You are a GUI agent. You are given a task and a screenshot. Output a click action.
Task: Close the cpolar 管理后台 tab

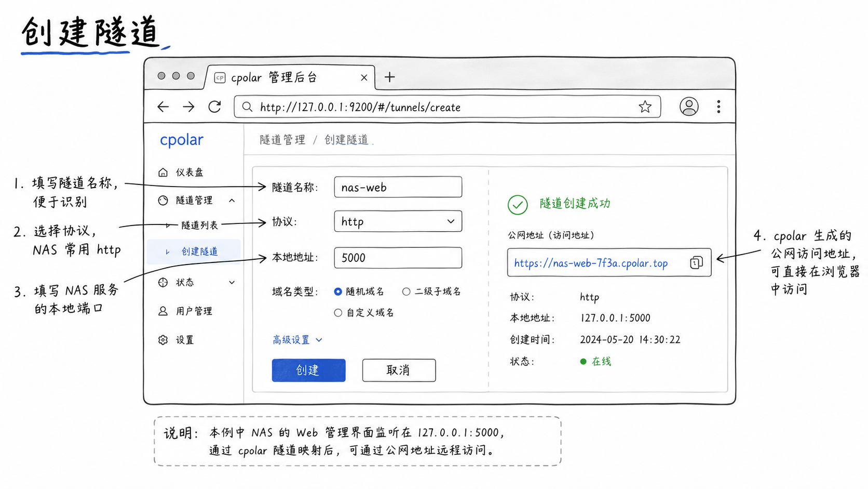[x=364, y=77]
